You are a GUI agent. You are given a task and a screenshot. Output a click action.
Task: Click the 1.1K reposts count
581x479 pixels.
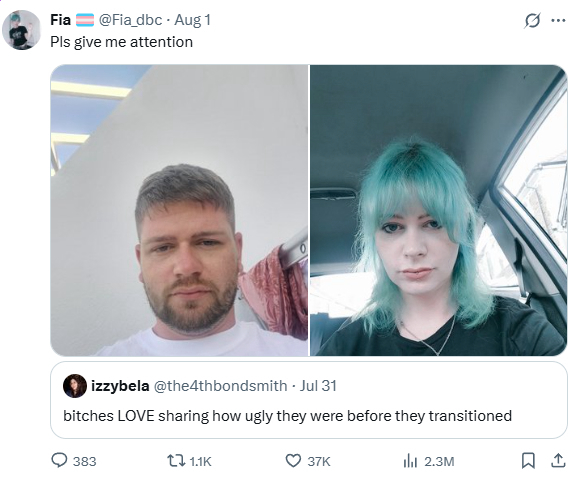point(200,462)
